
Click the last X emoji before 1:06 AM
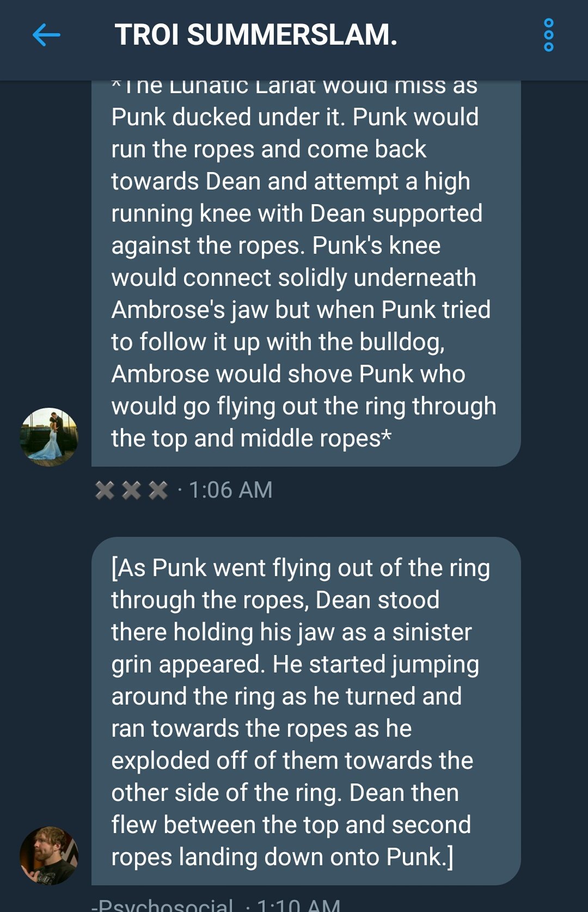coord(158,490)
